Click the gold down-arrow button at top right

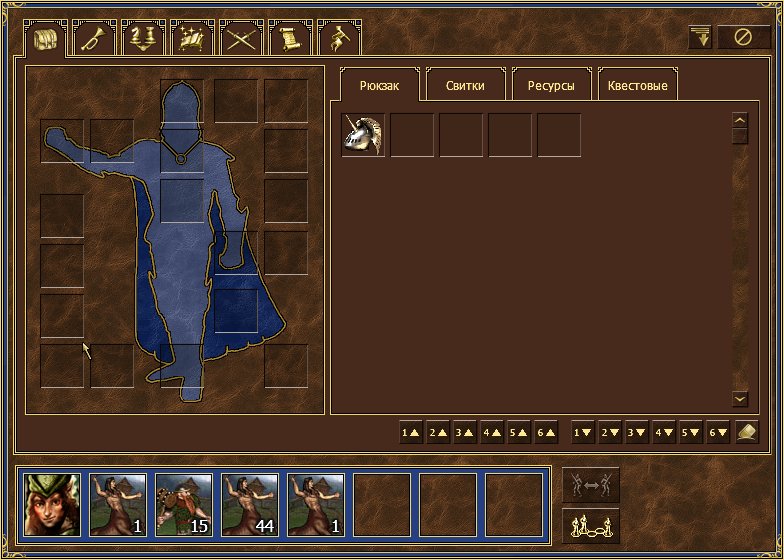(701, 38)
